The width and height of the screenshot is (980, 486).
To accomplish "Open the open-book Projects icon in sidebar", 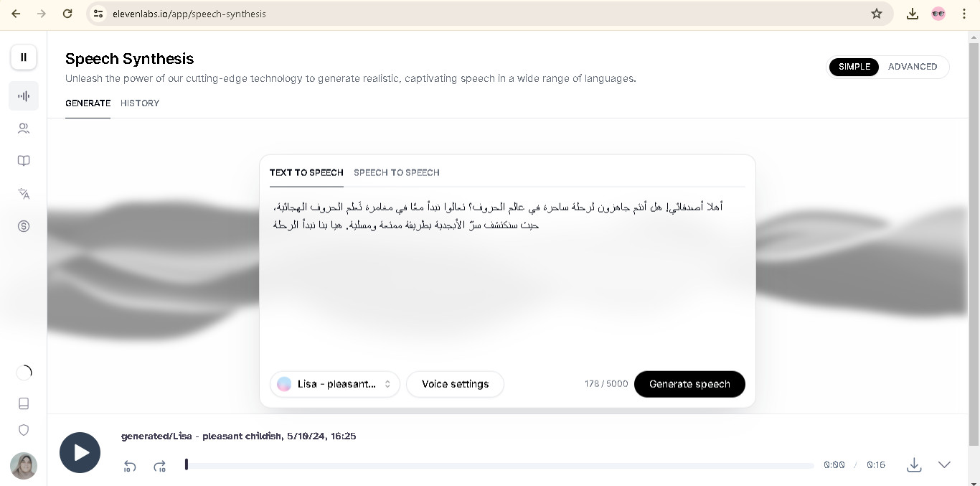I will pos(24,161).
